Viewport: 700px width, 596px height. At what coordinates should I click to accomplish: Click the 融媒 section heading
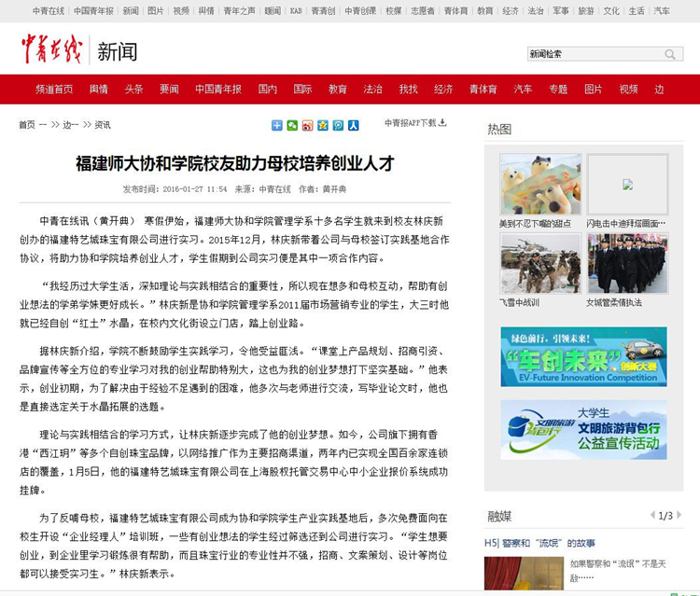499,517
